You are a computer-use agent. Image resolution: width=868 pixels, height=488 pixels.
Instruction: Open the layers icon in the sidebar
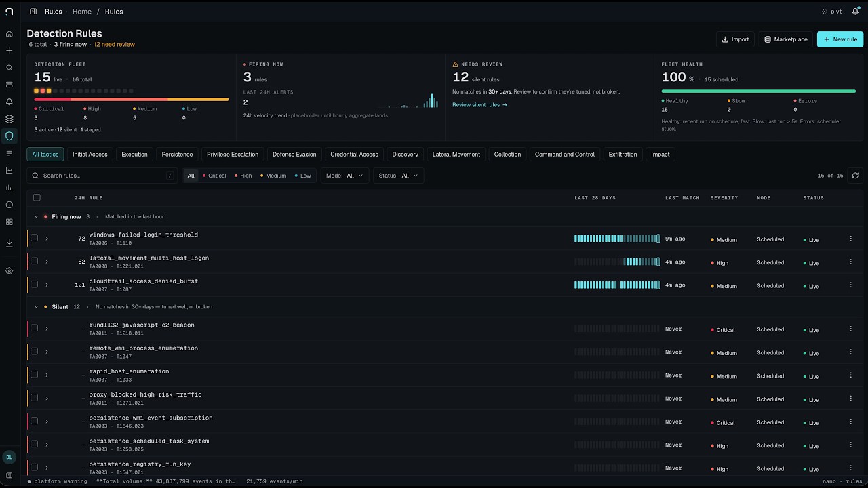[9, 119]
